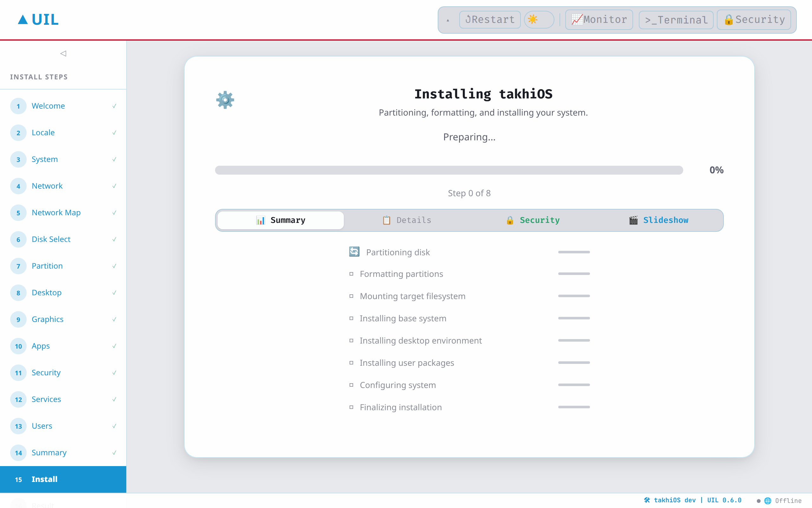Image resolution: width=812 pixels, height=508 pixels.
Task: Click the step 6 number badge
Action: 18,239
